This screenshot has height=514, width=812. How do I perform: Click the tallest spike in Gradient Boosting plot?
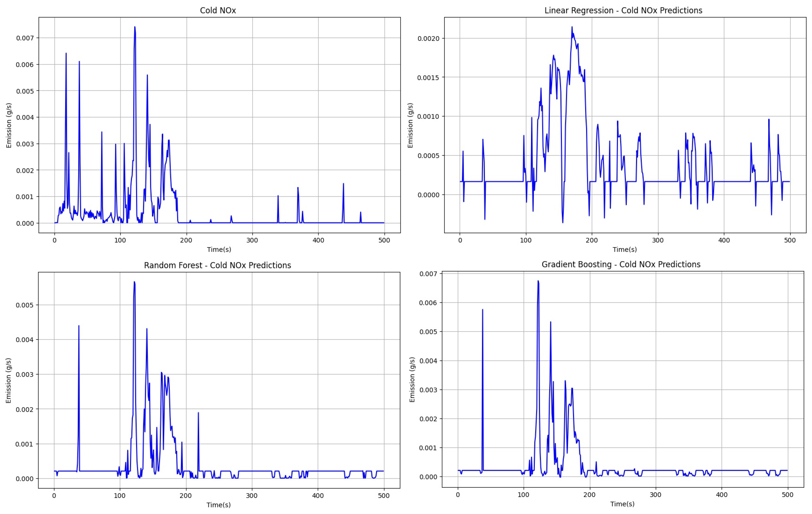pos(538,282)
